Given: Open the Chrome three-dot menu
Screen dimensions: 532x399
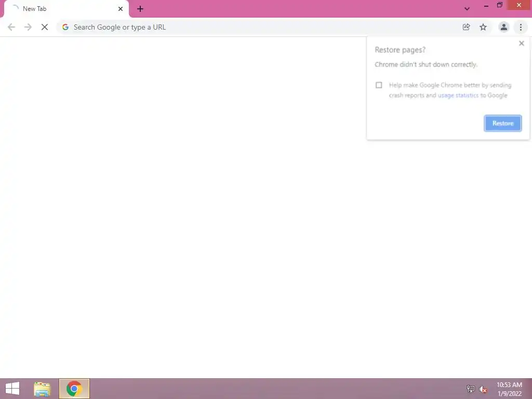Looking at the screenshot, I should (x=521, y=27).
